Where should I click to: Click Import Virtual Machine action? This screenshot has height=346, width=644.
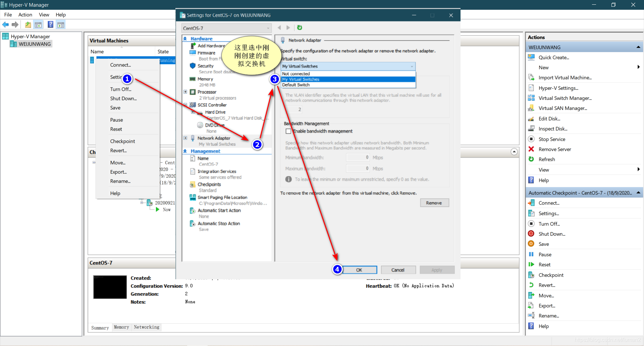pyautogui.click(x=565, y=77)
